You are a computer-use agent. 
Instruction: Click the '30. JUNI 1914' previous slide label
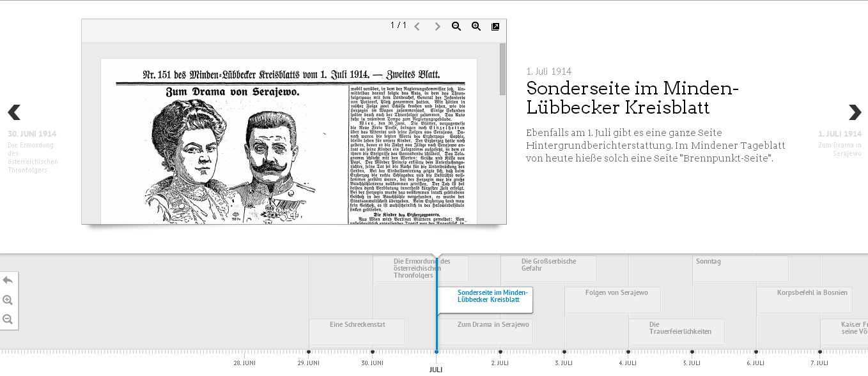tap(32, 134)
